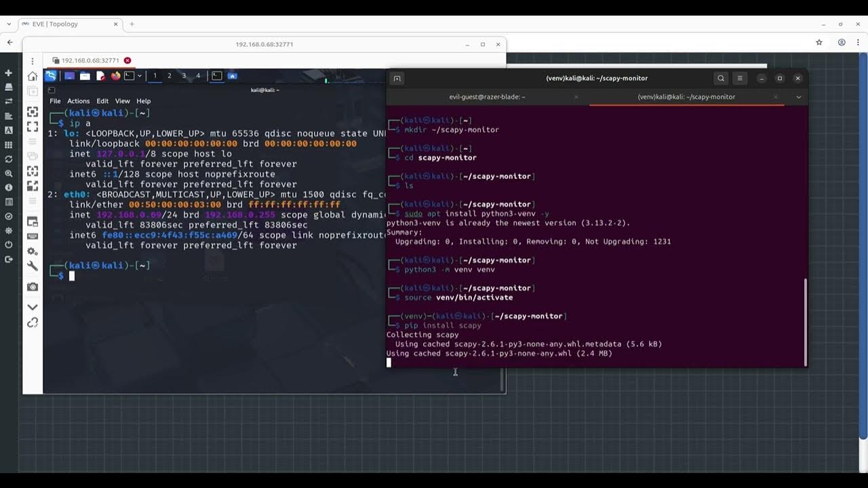Expand the terminal tab list dropdown arrow
Image resolution: width=868 pixels, height=488 pixels.
(x=798, y=97)
